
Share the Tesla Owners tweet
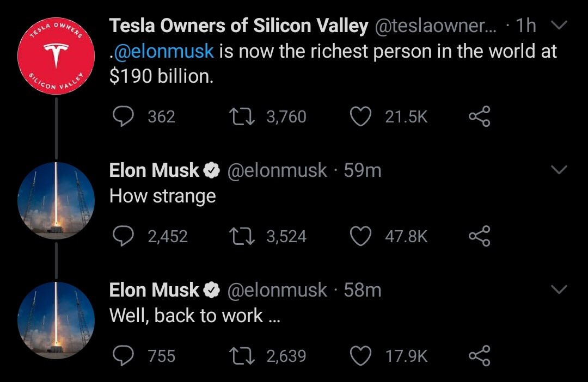[479, 116]
